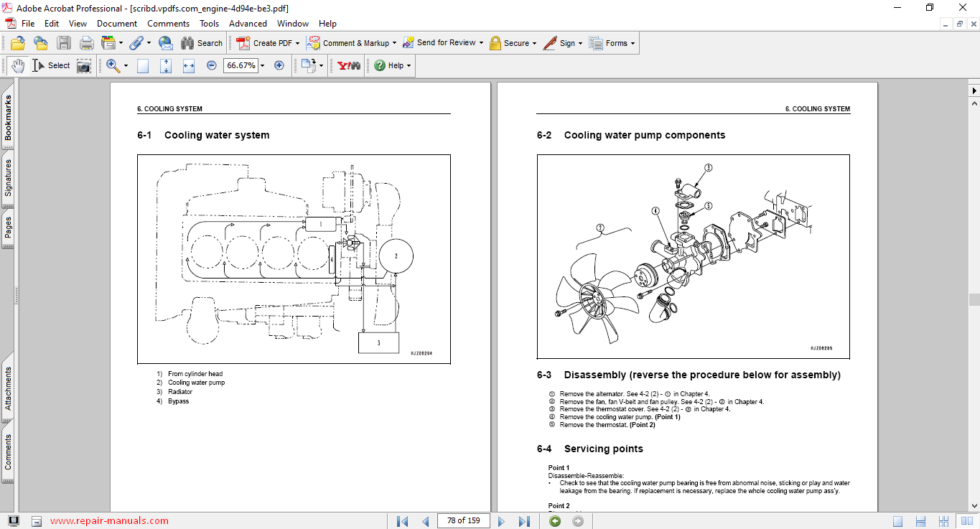This screenshot has width=980, height=529.
Task: Click the vertical scrollbar thumb
Action: click(974, 300)
